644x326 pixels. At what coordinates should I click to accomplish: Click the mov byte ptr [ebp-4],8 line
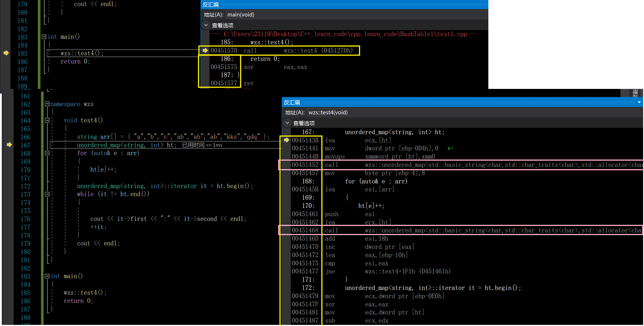coord(358,173)
